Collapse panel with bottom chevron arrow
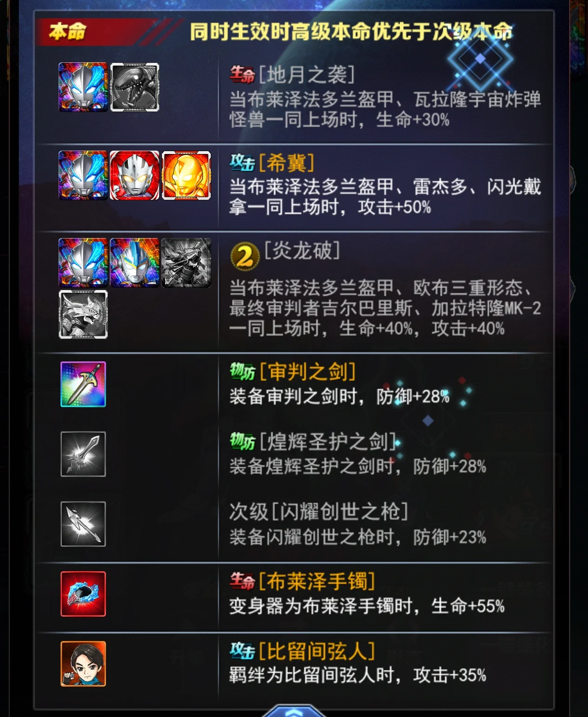 tap(294, 711)
